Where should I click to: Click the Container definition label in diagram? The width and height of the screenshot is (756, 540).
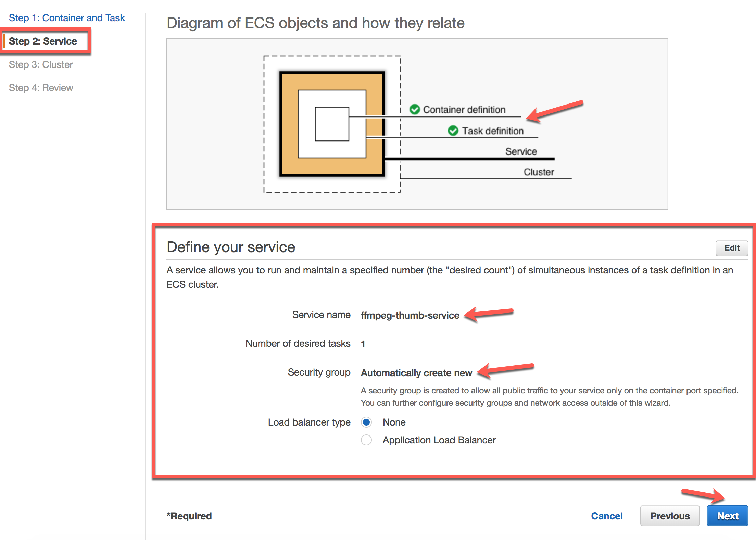[x=464, y=109]
